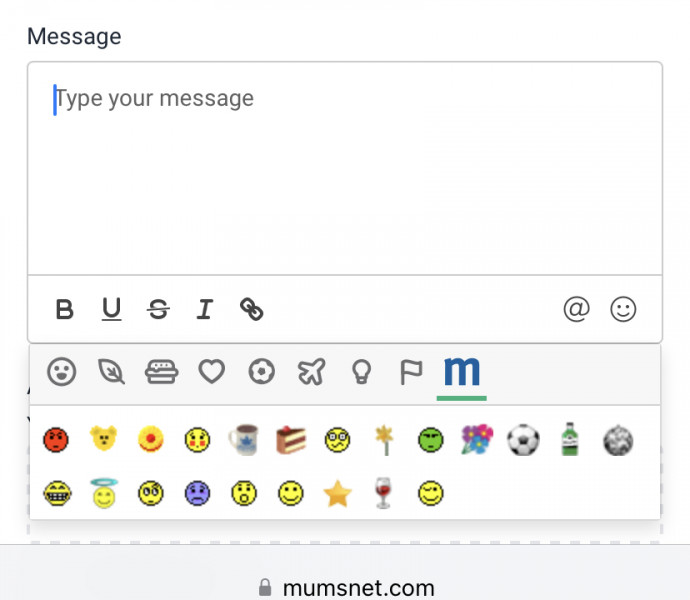Toggle bold text formatting
Viewport: 690px width, 600px height.
[65, 310]
